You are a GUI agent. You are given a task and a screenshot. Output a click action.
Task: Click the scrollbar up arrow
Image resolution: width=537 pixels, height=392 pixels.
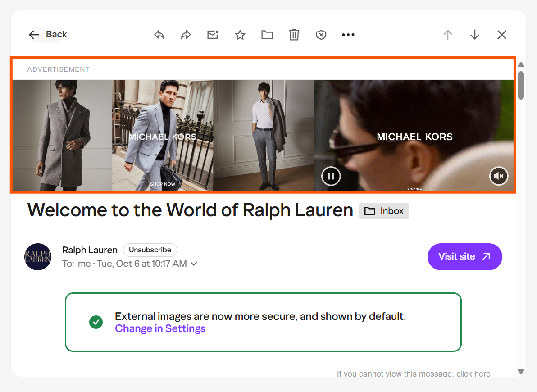click(x=521, y=64)
